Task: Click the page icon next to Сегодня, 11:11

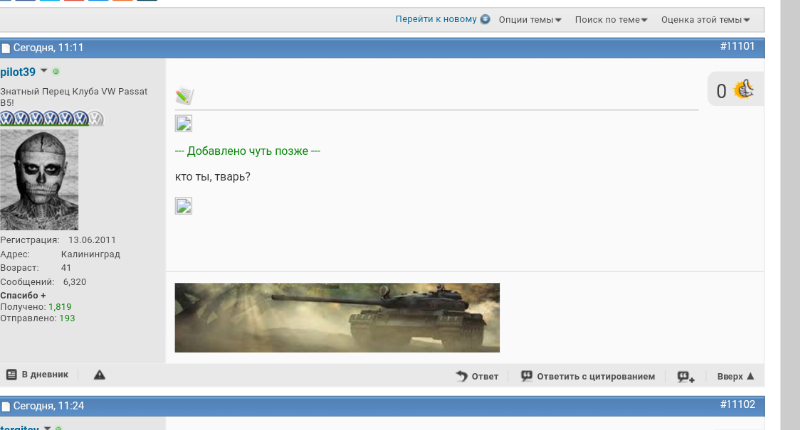Action: [6, 48]
